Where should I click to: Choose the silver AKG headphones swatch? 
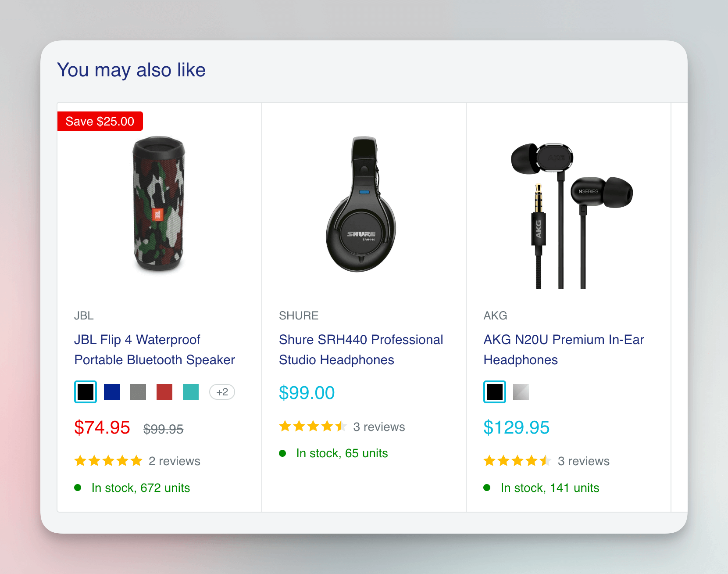[x=521, y=392]
